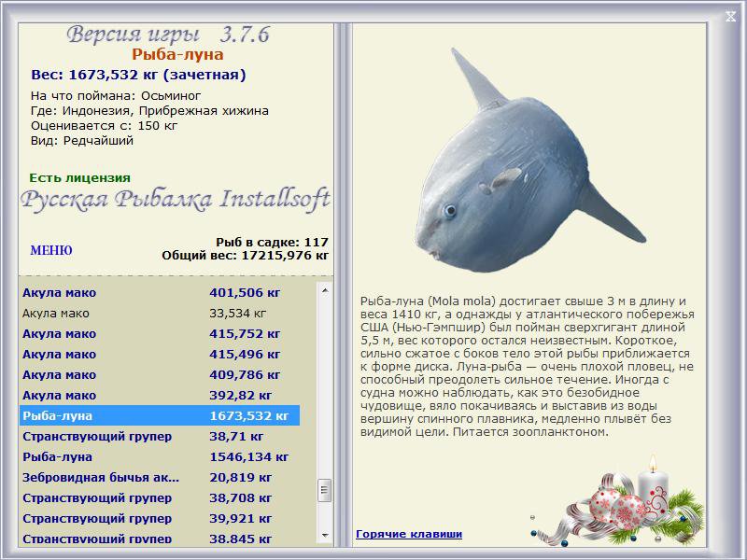Select Странствующий групер weighing 38,71 кг
747x560 pixels.
(x=160, y=436)
